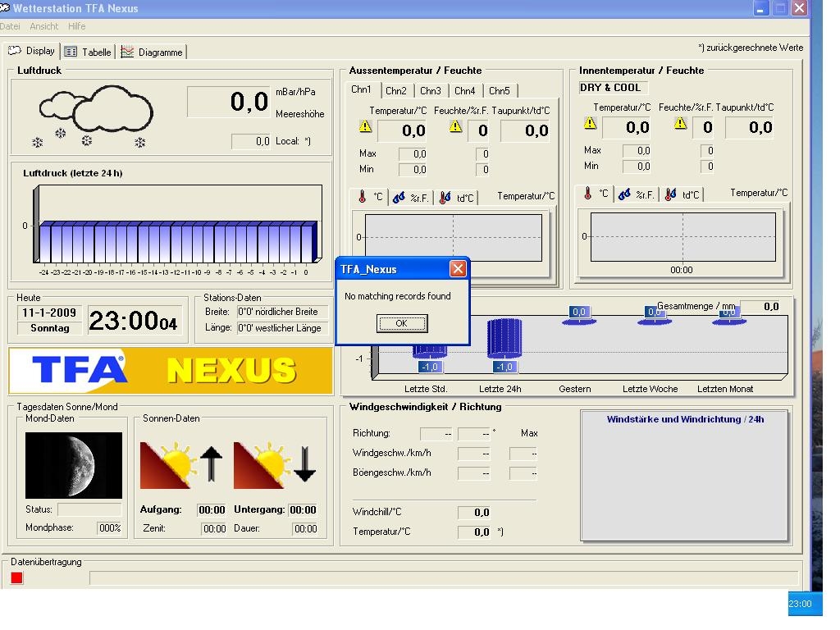
Task: Select the Chn5 outdoor channel tab
Action: 499,91
